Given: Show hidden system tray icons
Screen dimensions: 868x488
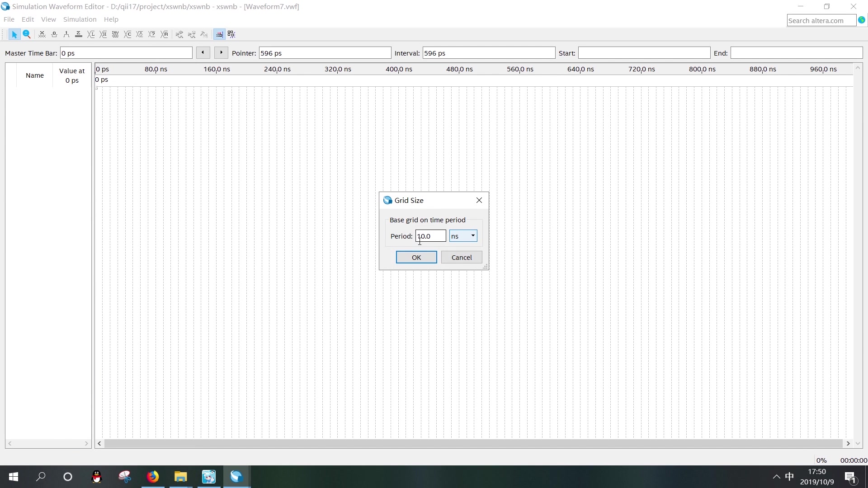Looking at the screenshot, I should coord(776,477).
